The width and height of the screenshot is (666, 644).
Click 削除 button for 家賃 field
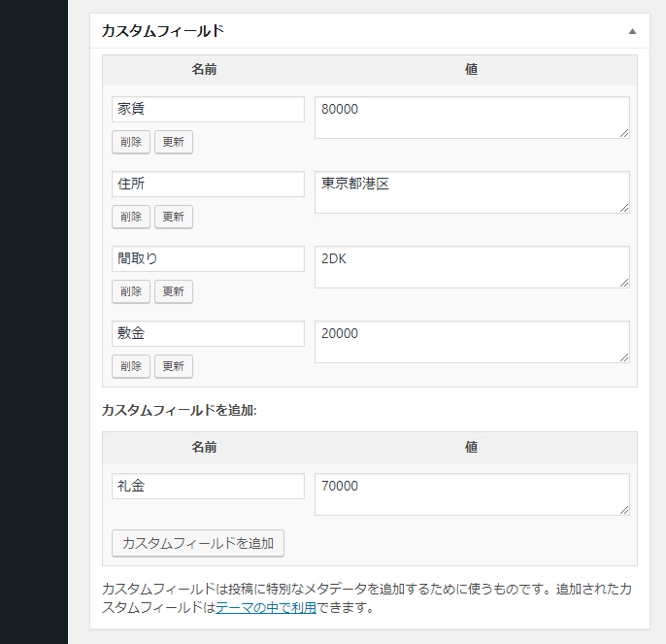(x=131, y=142)
